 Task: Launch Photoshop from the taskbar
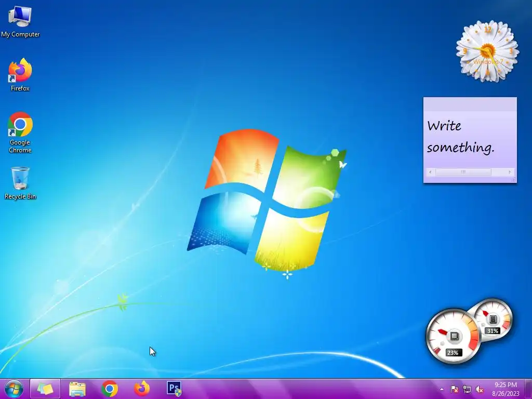pyautogui.click(x=174, y=389)
